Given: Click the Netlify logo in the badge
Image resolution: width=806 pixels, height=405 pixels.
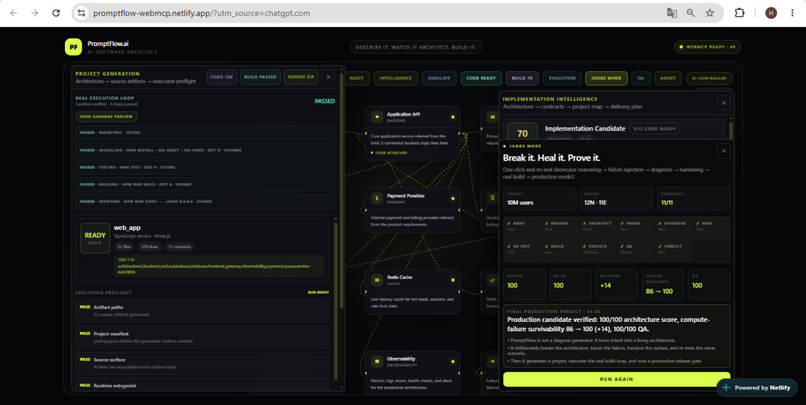Looking at the screenshot, I should 726,388.
